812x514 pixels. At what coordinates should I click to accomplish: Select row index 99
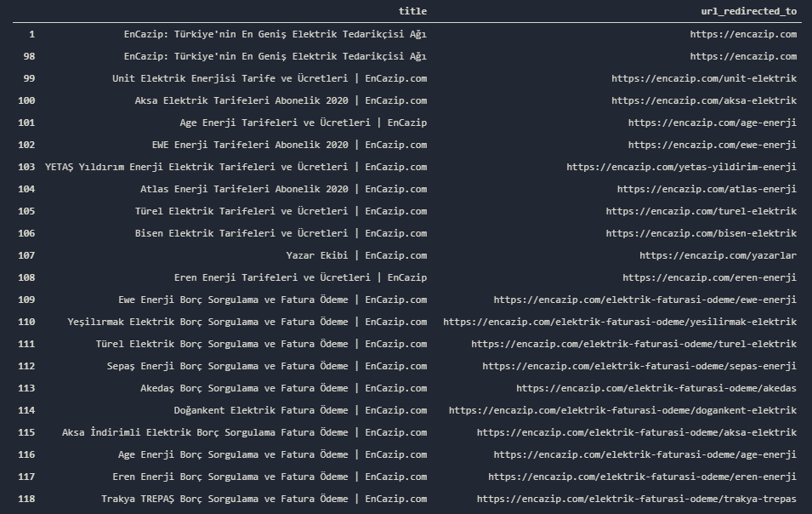[x=29, y=78]
